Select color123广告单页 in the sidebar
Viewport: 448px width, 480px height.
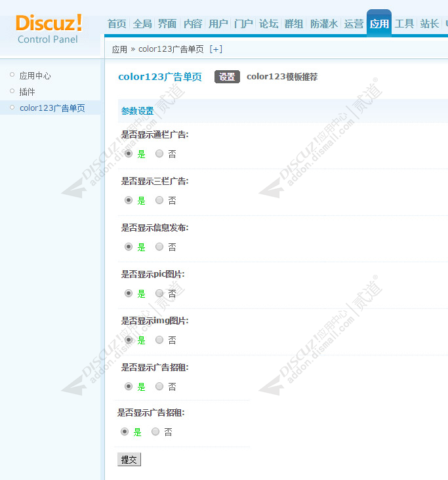tap(52, 108)
